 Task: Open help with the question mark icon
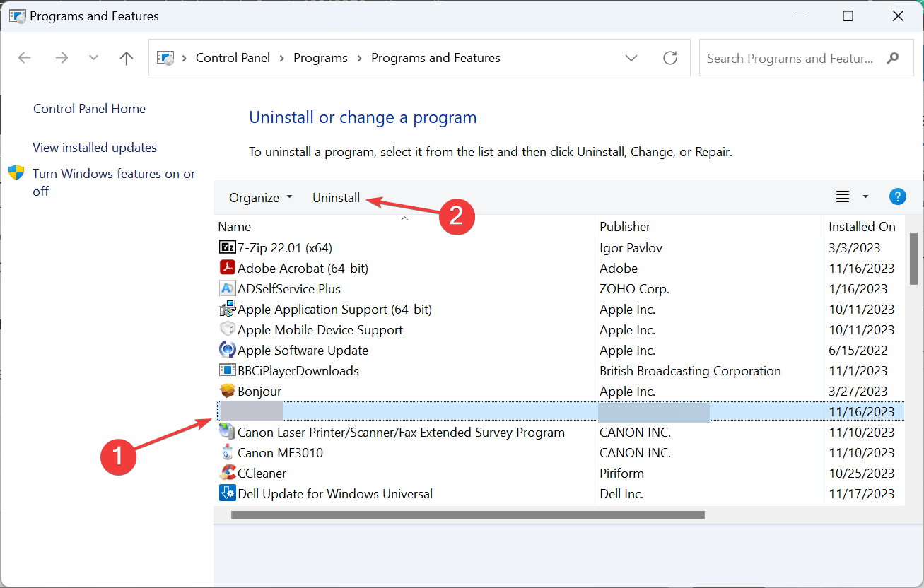pyautogui.click(x=897, y=197)
